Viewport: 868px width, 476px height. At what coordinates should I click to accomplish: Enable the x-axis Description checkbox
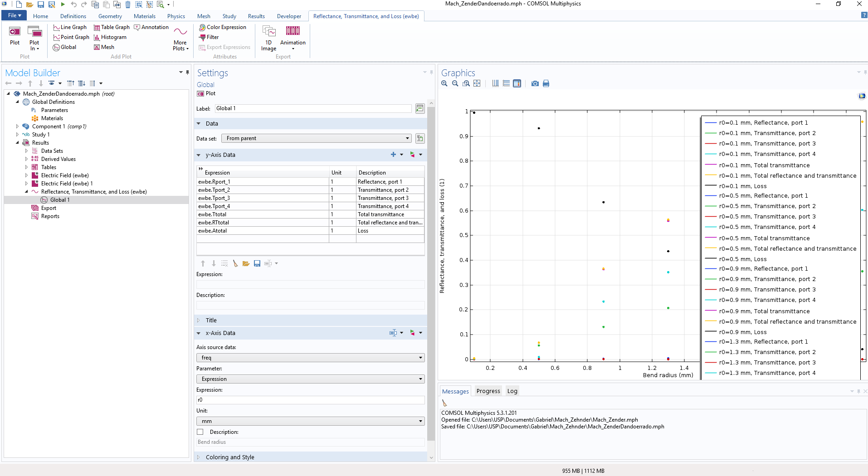200,432
